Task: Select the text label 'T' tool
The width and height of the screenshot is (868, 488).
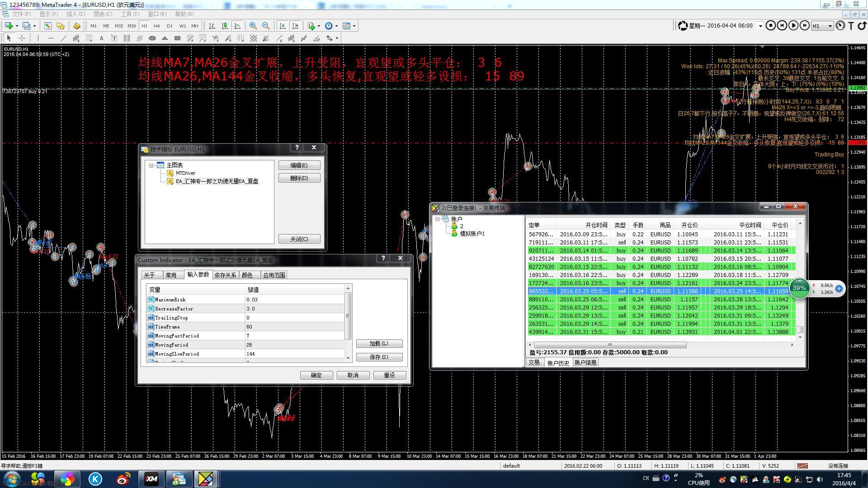Action: 114,38
